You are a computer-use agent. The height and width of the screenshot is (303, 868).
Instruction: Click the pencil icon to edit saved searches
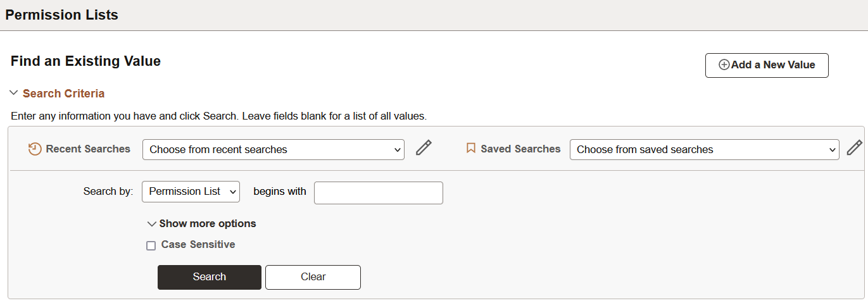[854, 148]
